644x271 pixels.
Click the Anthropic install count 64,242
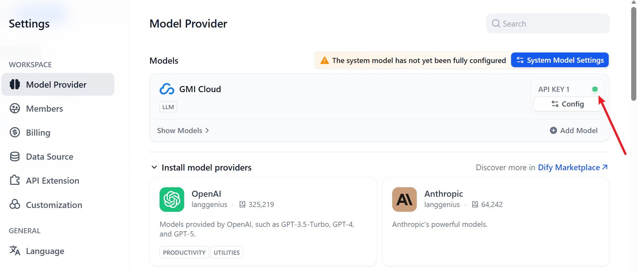pos(492,204)
